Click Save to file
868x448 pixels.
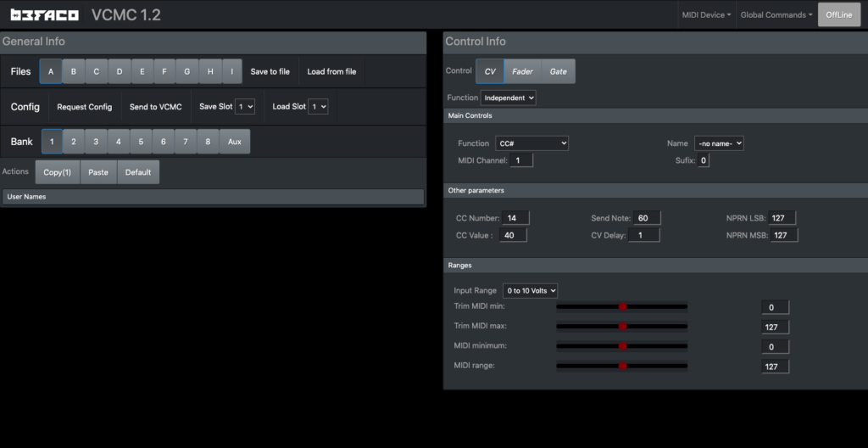coord(270,71)
